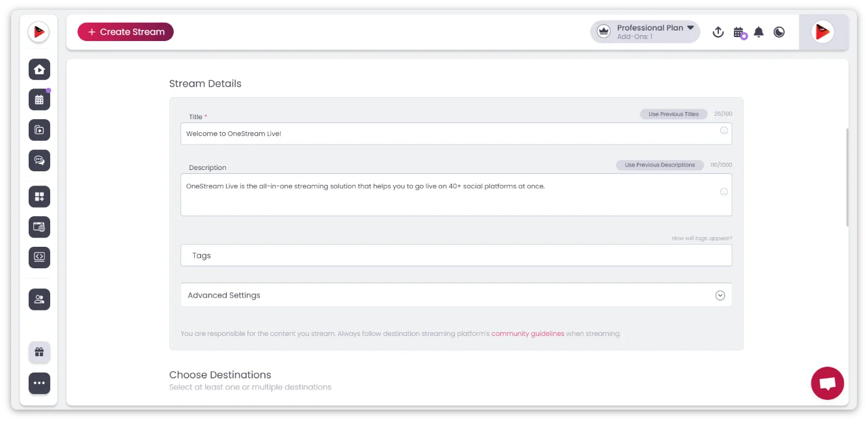Open the Professional Plan dropdown
This screenshot has height=422, width=868.
click(645, 32)
